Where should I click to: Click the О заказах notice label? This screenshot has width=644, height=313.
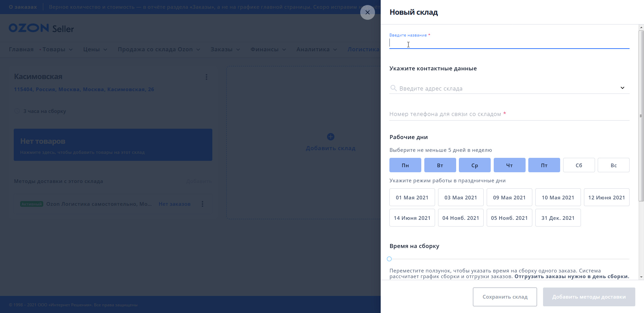[23, 7]
